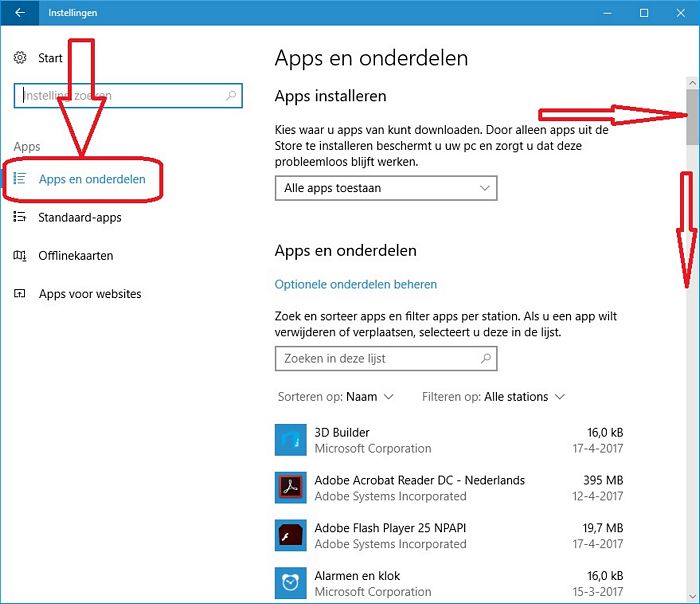
Task: Click the Offlinekaarten map icon
Action: pos(20,256)
